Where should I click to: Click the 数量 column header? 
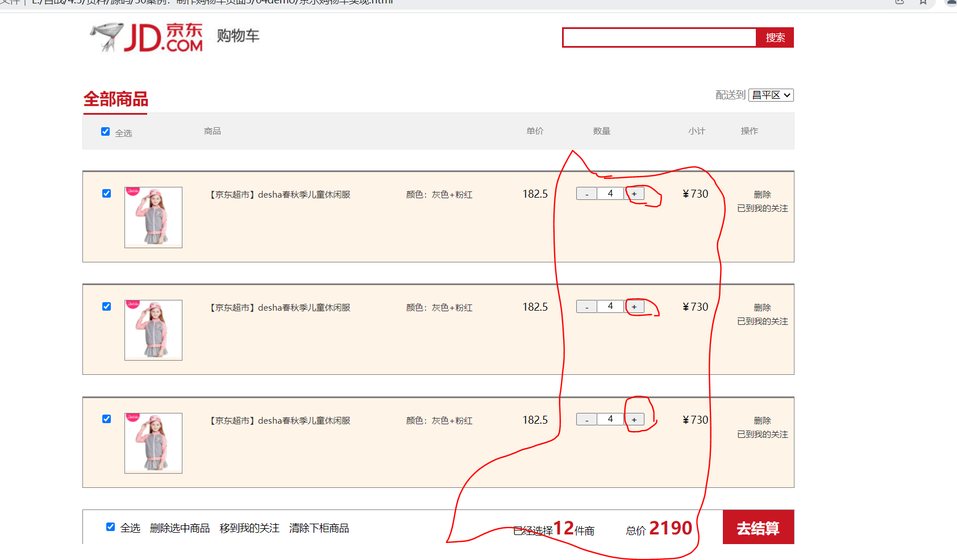(x=602, y=131)
